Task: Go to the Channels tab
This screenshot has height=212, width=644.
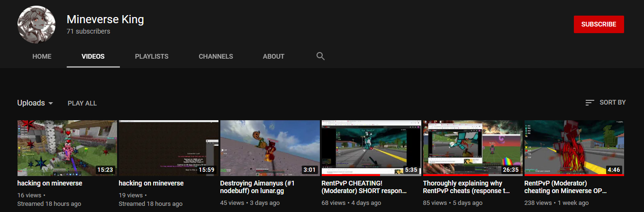Action: pyautogui.click(x=216, y=56)
